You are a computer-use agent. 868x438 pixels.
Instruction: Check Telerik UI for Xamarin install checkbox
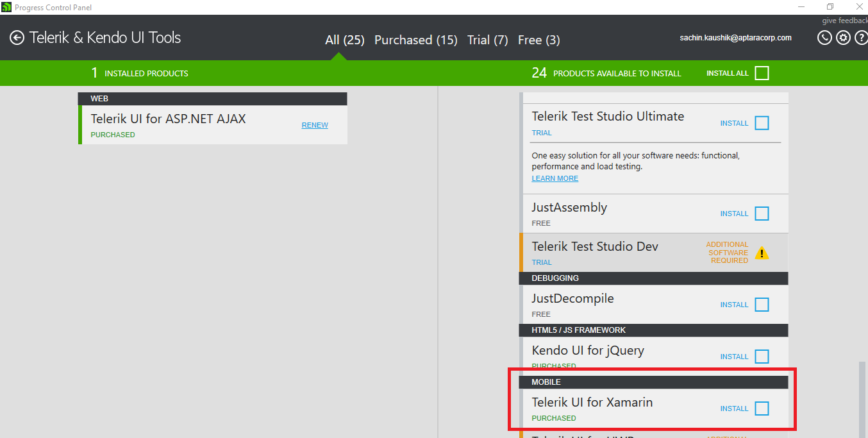(x=762, y=409)
